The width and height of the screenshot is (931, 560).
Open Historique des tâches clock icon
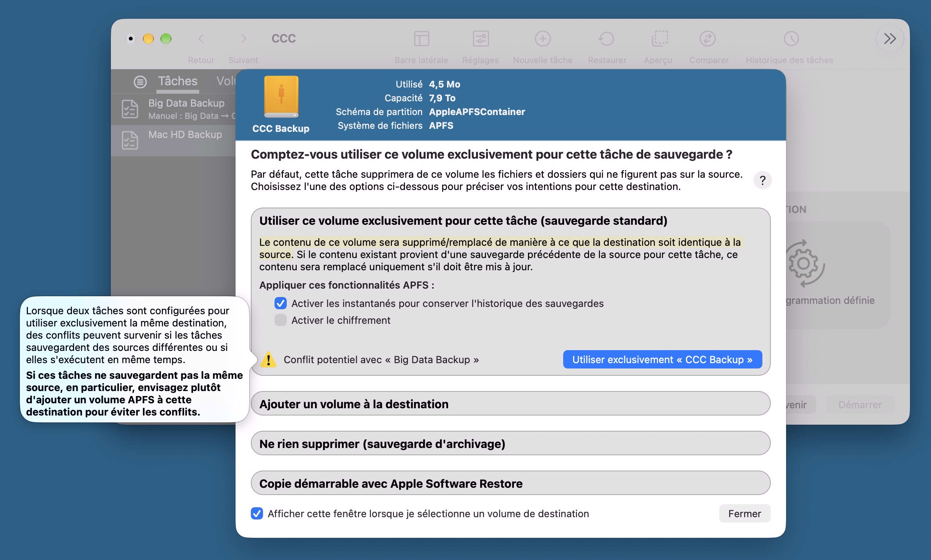pyautogui.click(x=791, y=39)
